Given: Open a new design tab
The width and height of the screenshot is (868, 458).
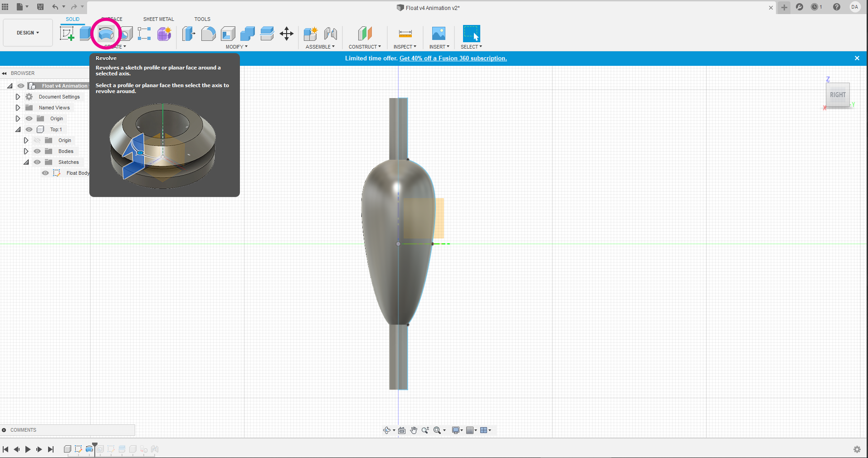Looking at the screenshot, I should point(784,7).
